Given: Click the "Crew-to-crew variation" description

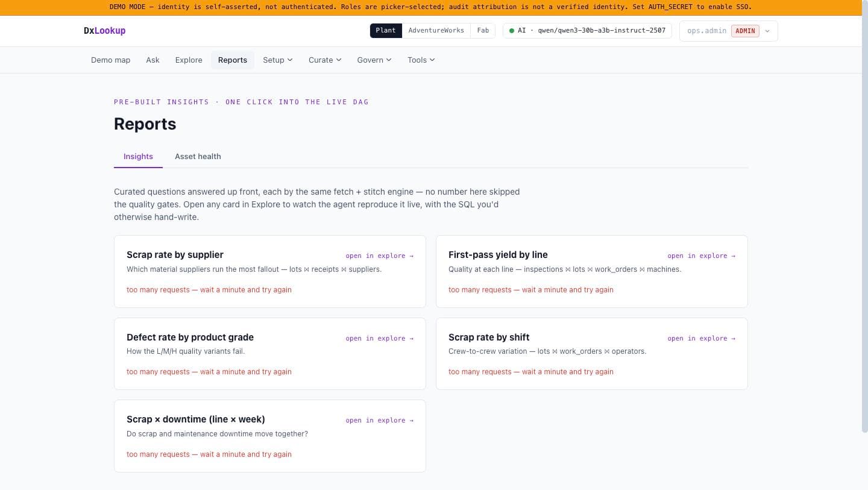Looking at the screenshot, I should coord(547,351).
